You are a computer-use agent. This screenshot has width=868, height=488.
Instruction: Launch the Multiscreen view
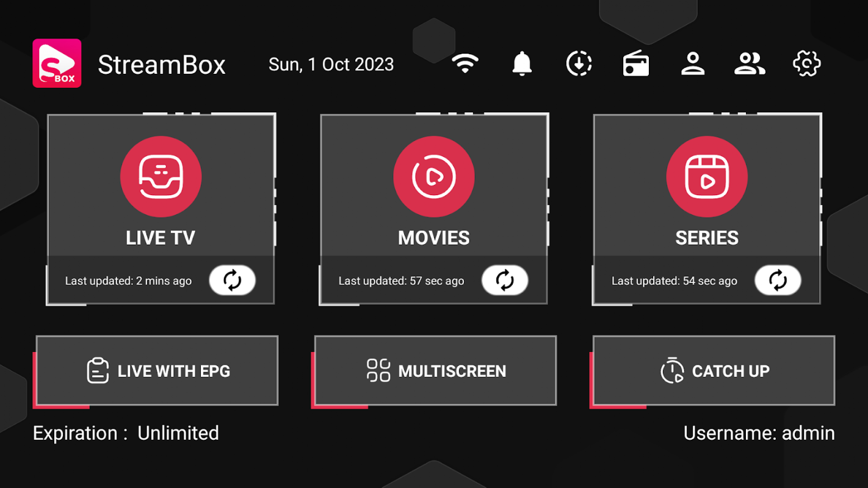click(435, 371)
